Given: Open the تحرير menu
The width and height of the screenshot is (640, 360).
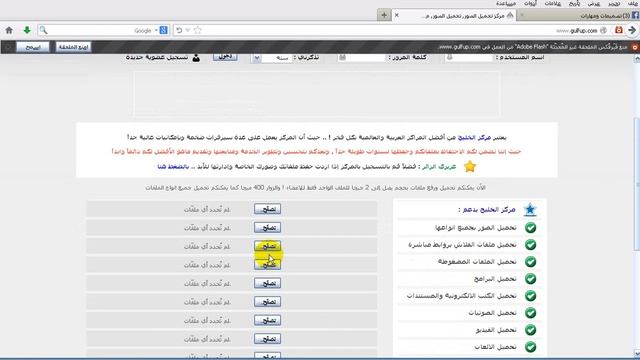Looking at the screenshot, I should coord(613,3).
